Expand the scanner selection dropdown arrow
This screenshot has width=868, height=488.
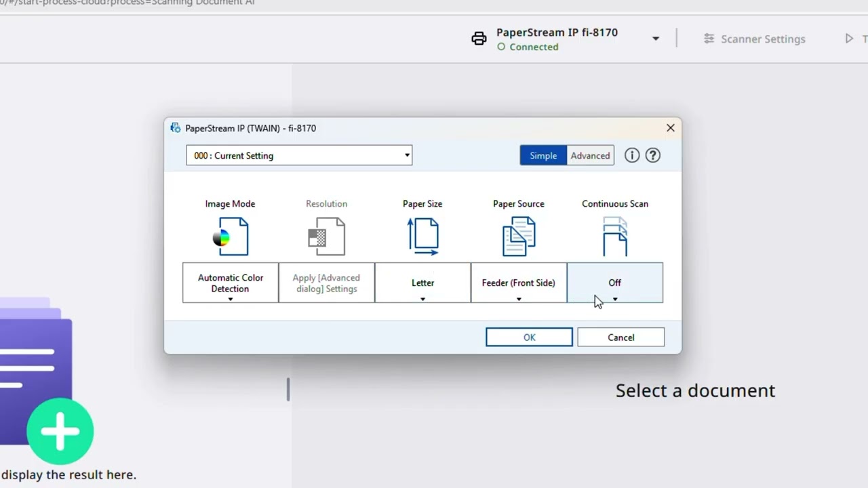(x=656, y=39)
